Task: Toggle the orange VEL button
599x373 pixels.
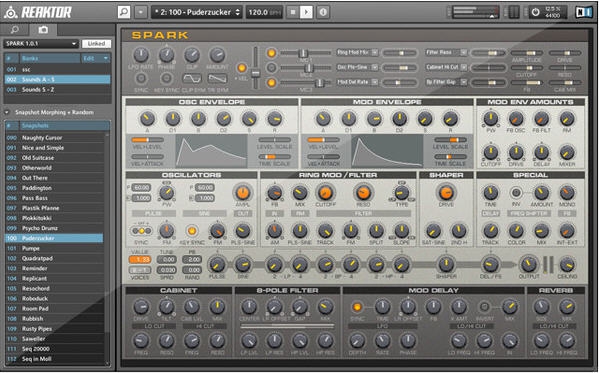Action: coord(241,68)
